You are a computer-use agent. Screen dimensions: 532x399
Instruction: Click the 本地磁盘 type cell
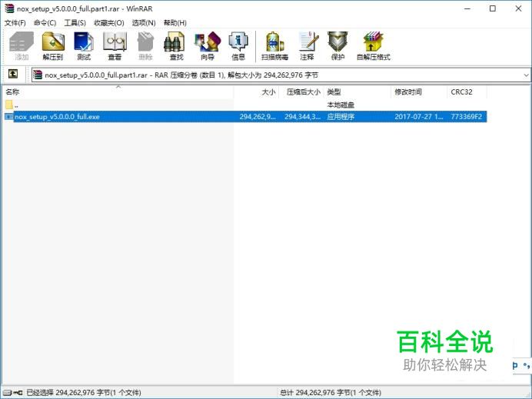tap(341, 105)
